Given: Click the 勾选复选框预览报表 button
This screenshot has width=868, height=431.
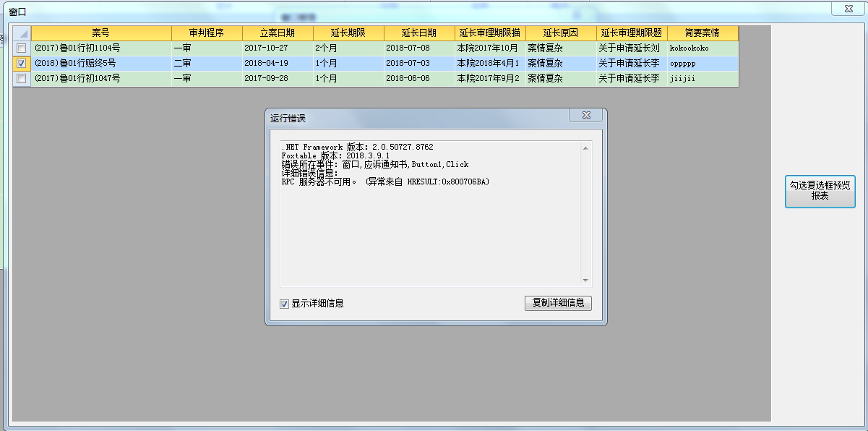Looking at the screenshot, I should pos(820,191).
